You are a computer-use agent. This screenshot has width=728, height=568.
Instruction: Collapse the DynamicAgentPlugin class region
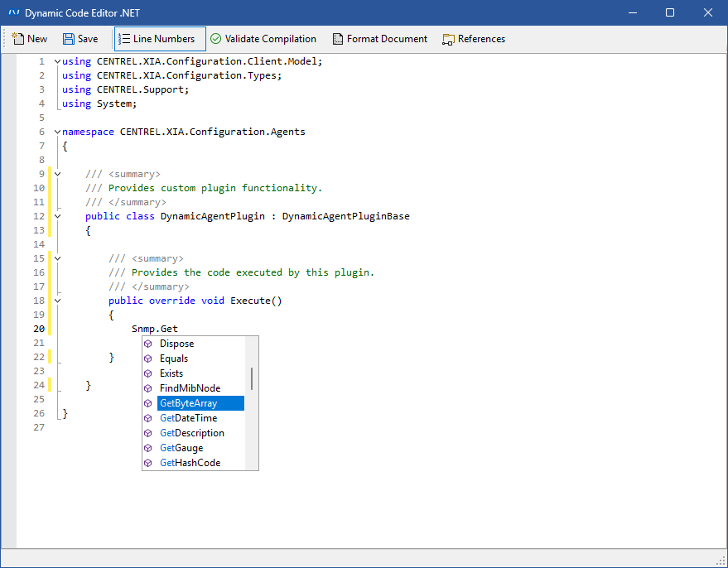point(57,216)
